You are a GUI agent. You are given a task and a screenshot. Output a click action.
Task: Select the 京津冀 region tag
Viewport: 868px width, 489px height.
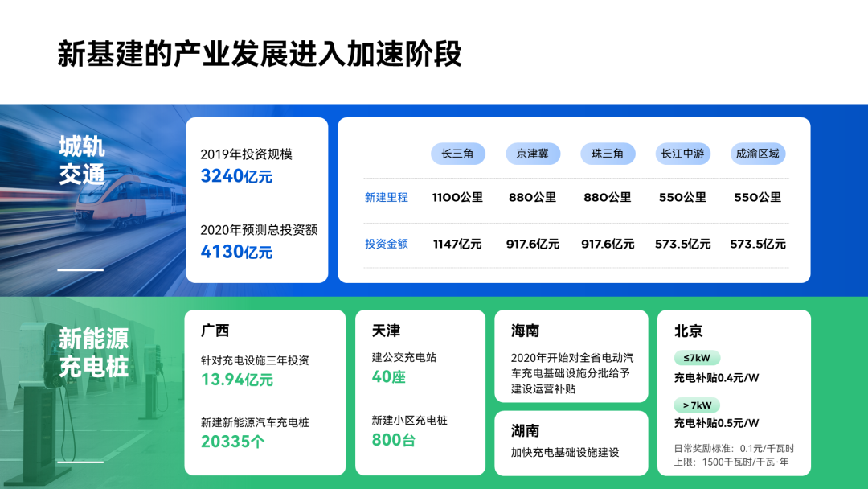(533, 154)
